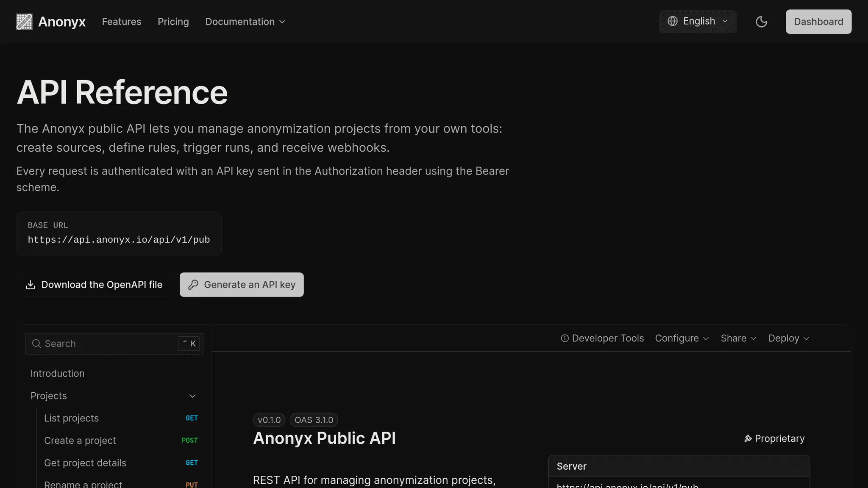The width and height of the screenshot is (868, 488).
Task: Open Create a project endpoint
Action: [121, 441]
